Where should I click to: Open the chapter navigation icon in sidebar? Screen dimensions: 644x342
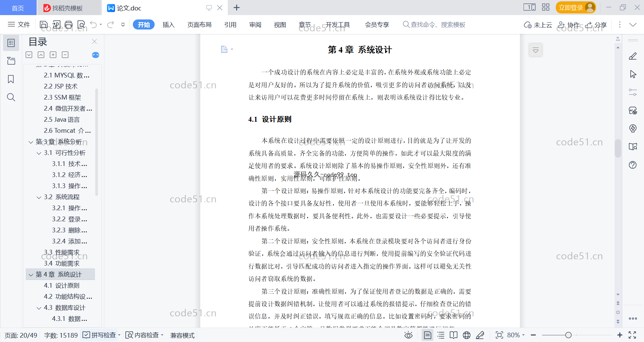click(11, 61)
